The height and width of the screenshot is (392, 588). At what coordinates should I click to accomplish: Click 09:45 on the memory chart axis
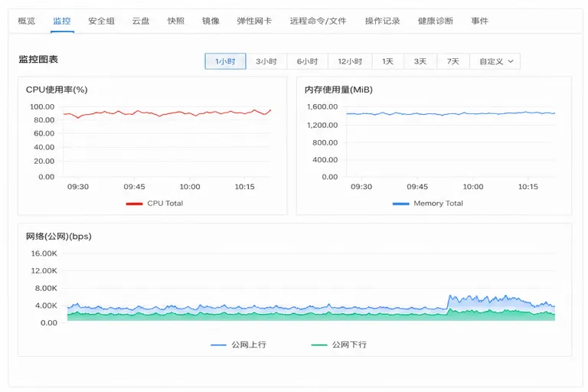[417, 187]
